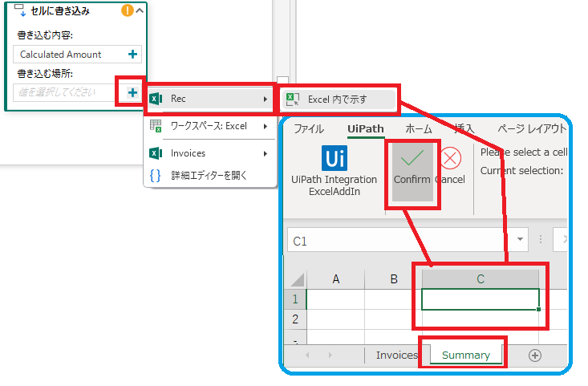Open the Name Box dropdown arrow

(520, 239)
